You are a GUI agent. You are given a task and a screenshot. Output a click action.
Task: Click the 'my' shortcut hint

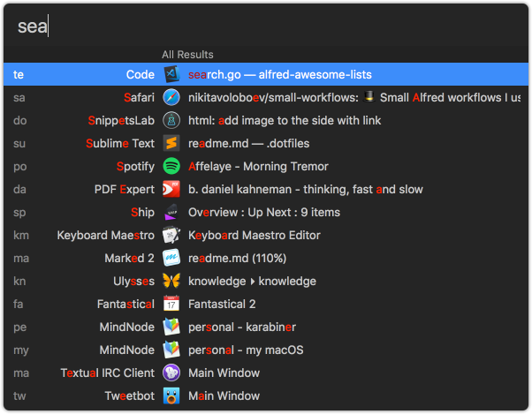coord(20,351)
